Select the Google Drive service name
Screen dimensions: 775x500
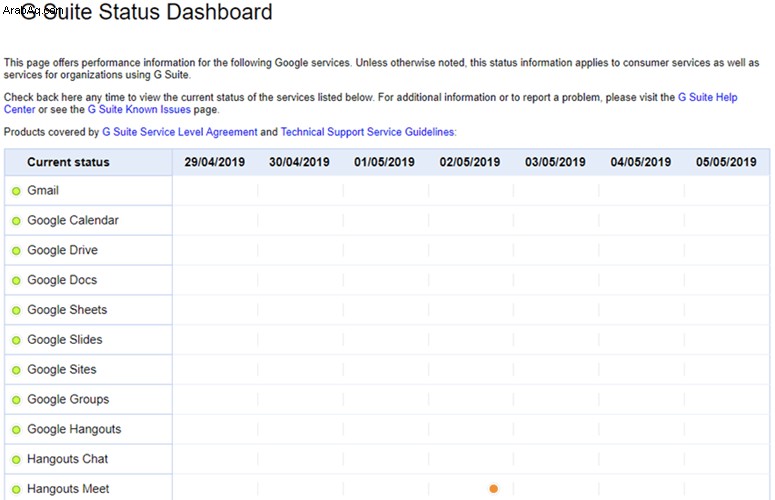pyautogui.click(x=62, y=250)
